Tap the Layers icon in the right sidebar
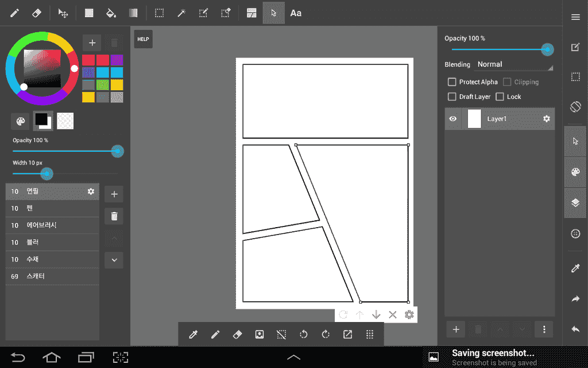 click(x=575, y=202)
